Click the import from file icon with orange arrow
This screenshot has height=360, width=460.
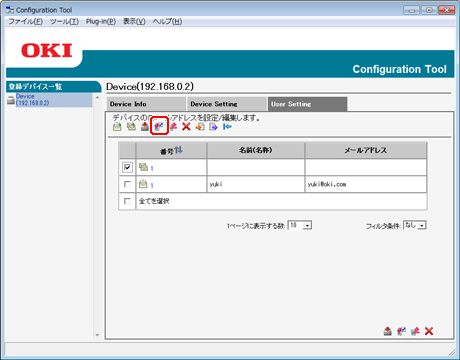pos(200,127)
